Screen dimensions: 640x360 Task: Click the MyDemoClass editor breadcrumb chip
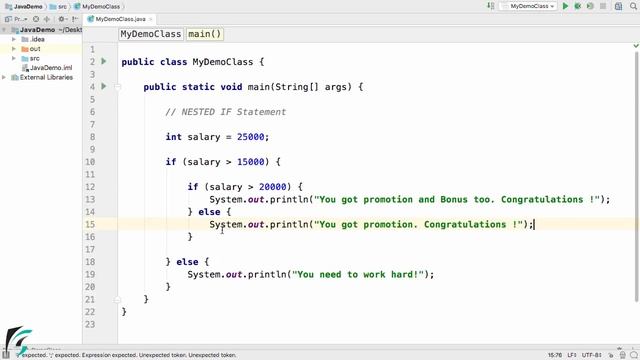point(151,34)
